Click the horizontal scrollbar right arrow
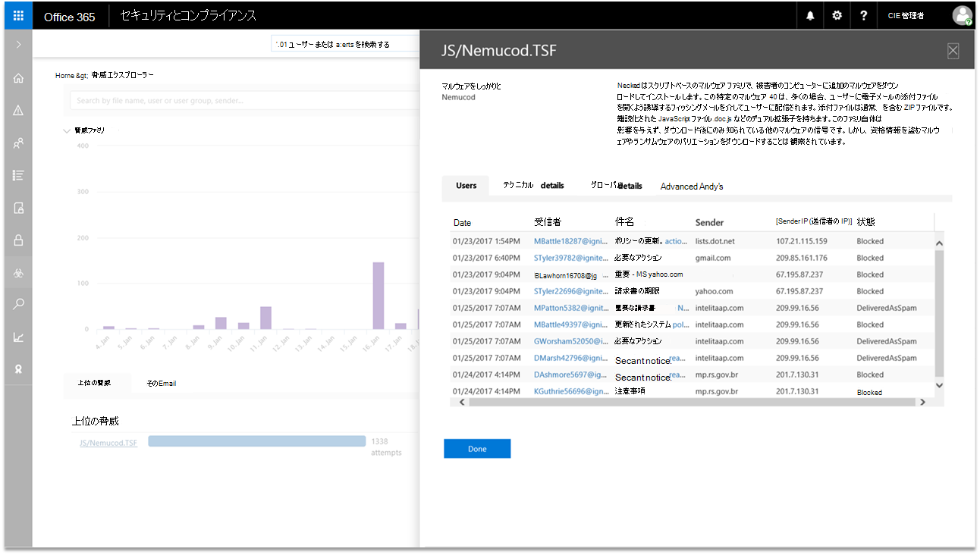Image resolution: width=980 pixels, height=555 pixels. coord(922,403)
